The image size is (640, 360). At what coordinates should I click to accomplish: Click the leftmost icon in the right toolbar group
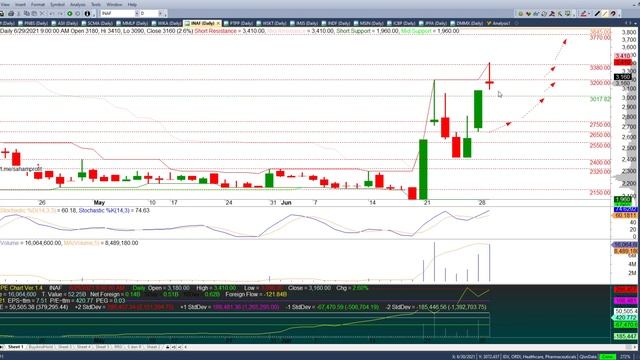[521, 14]
